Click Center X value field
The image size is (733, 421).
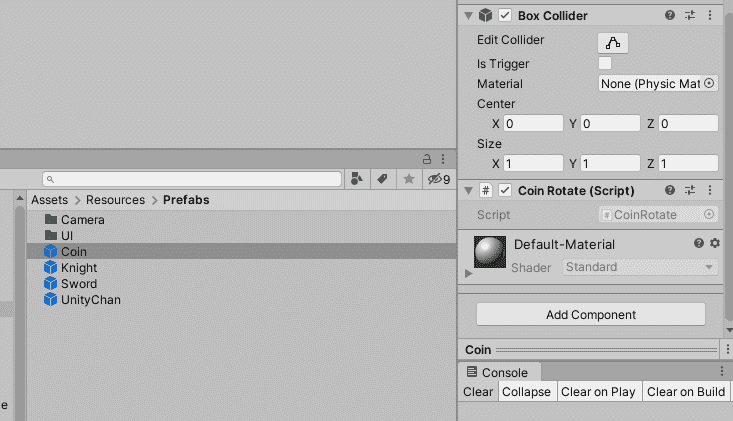[533, 123]
